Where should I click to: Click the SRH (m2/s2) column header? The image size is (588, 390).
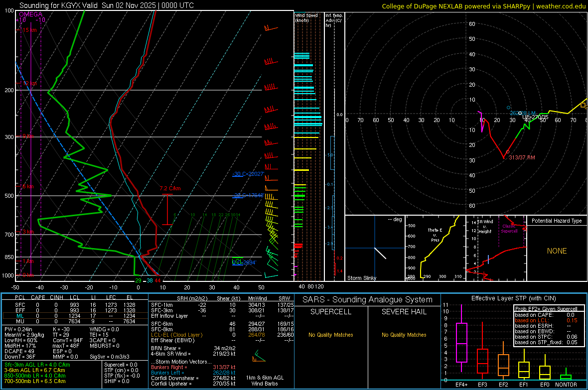[x=192, y=298]
